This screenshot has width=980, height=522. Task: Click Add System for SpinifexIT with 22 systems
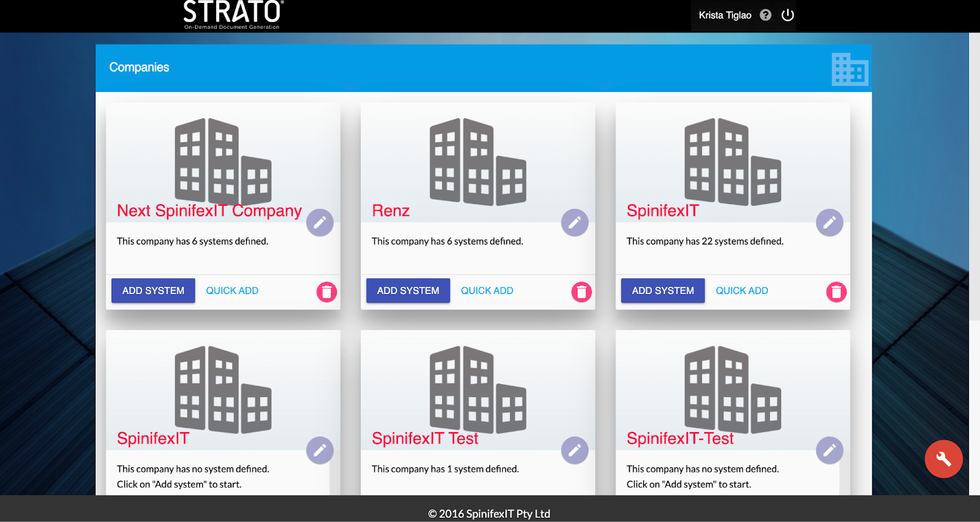coord(663,290)
